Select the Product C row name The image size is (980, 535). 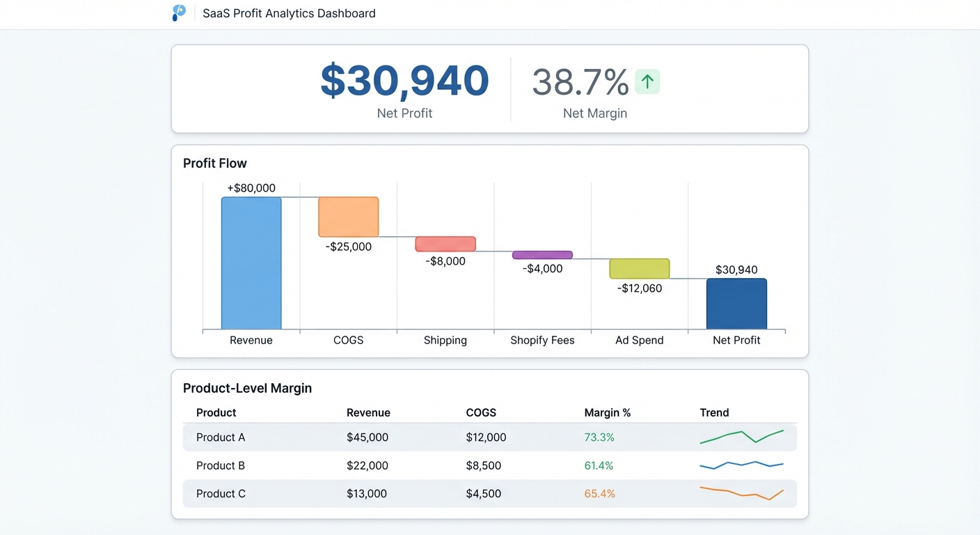[x=221, y=493]
